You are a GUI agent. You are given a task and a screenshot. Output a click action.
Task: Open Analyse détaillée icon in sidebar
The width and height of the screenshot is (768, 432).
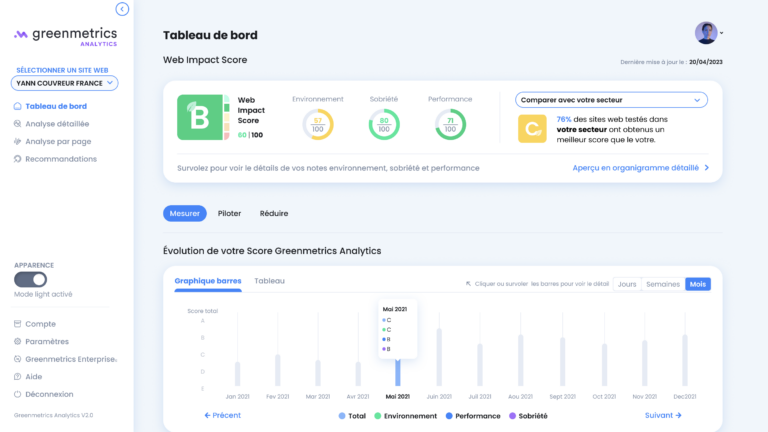click(x=18, y=124)
